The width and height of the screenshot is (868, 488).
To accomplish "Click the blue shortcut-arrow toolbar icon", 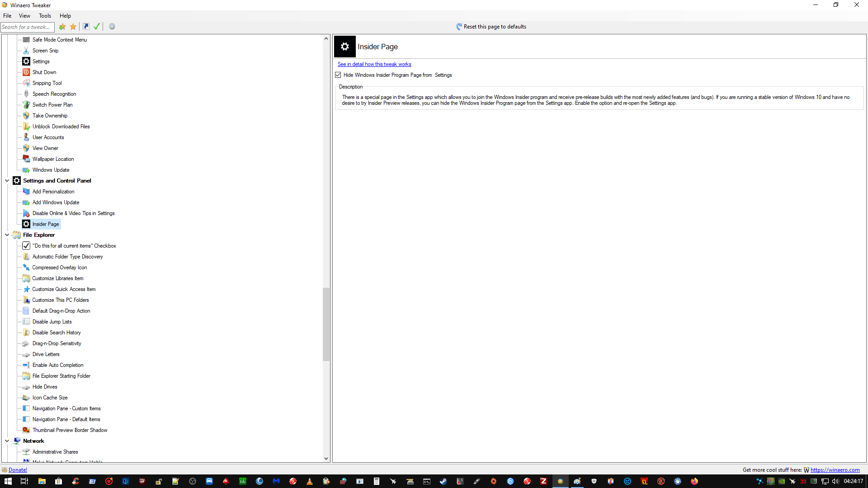I will pos(86,27).
